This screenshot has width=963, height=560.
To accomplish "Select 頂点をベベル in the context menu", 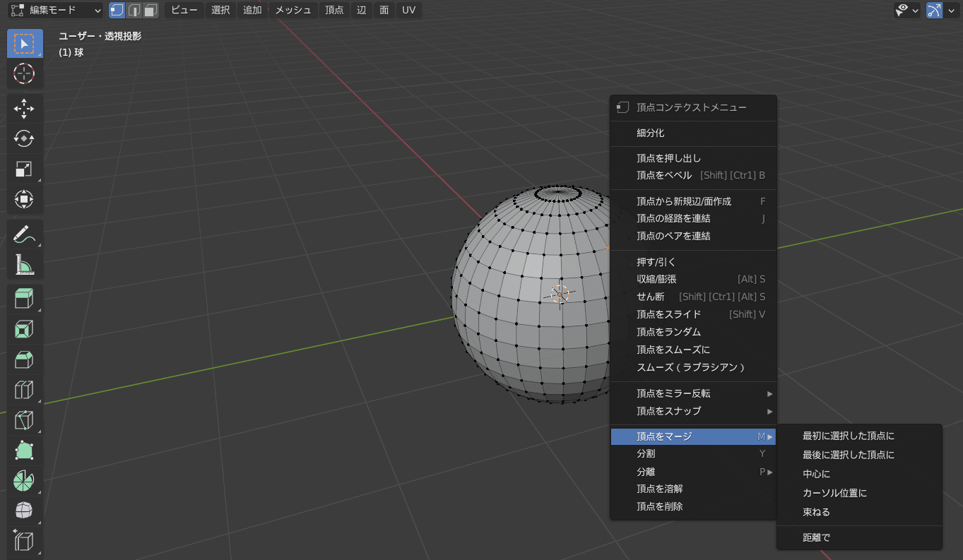I will coord(694,175).
